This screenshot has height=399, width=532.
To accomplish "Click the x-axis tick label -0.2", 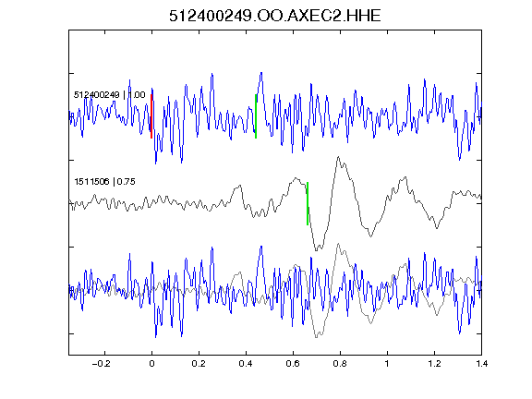I will click(102, 364).
